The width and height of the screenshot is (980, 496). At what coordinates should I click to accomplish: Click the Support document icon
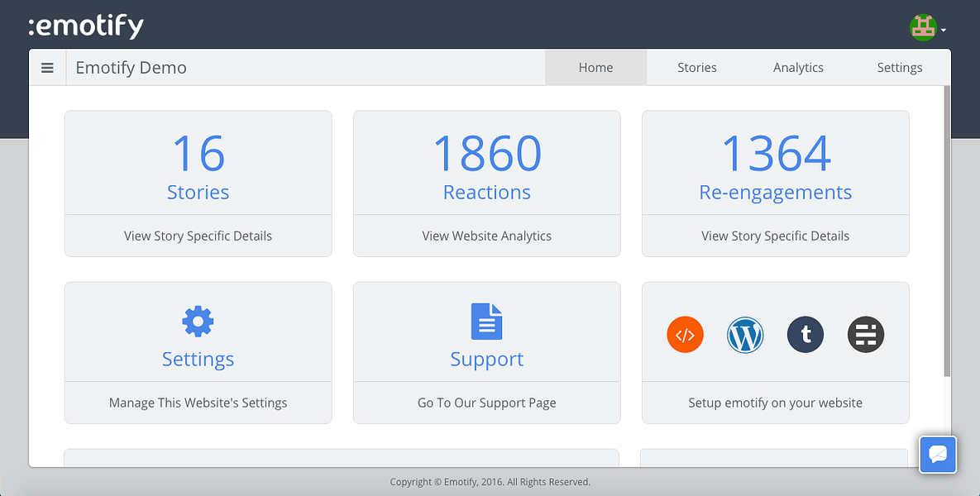pyautogui.click(x=487, y=321)
